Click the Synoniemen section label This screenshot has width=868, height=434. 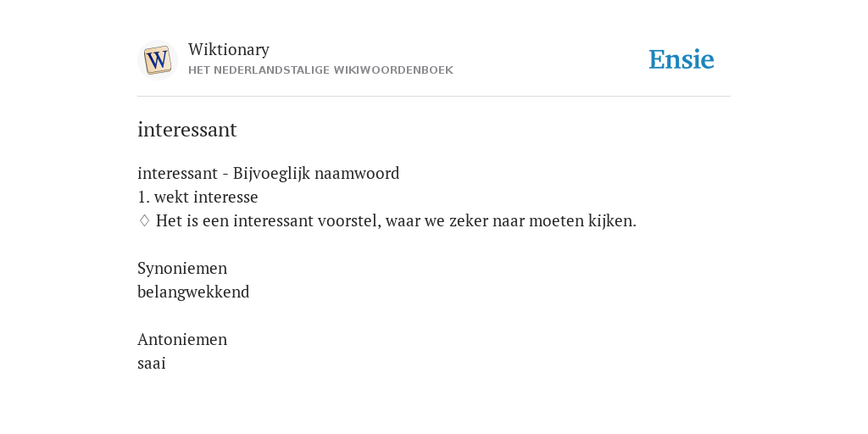tap(182, 269)
